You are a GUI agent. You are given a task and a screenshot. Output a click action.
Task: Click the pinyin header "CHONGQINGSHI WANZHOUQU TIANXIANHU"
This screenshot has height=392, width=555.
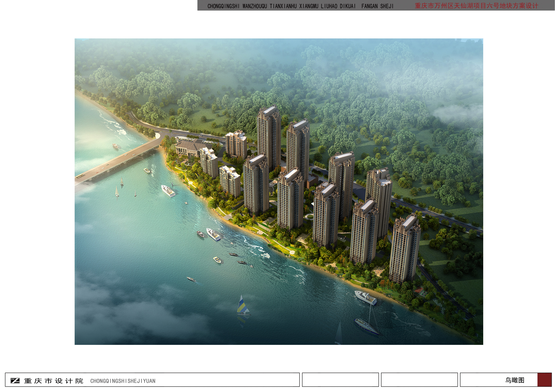[252, 6]
